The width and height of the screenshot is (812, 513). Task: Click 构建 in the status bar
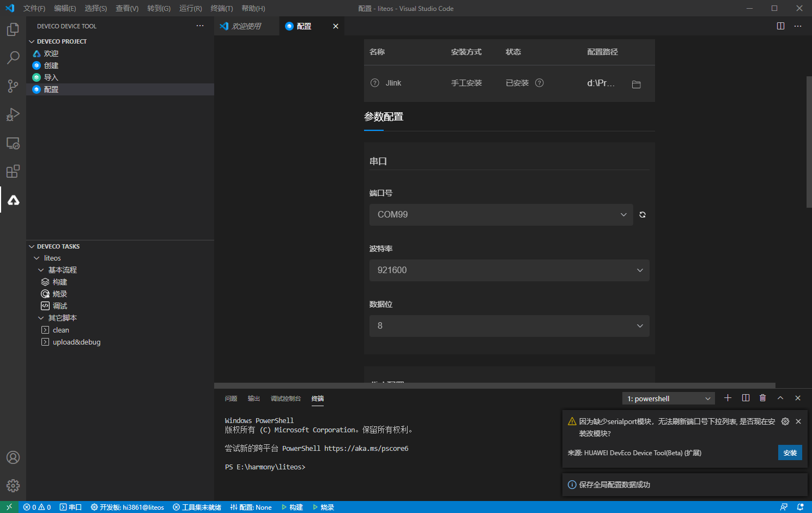(292, 507)
